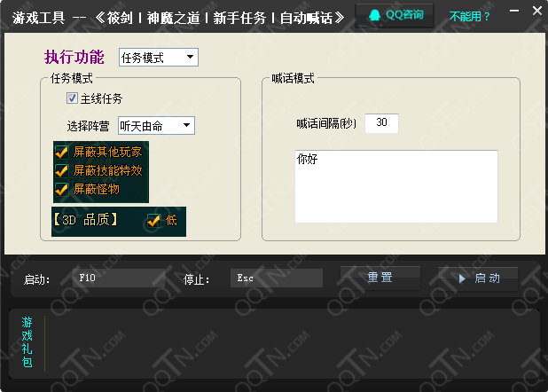548x392 pixels.
Task: Click the 启动 hotkey field showing F10
Action: (x=119, y=278)
